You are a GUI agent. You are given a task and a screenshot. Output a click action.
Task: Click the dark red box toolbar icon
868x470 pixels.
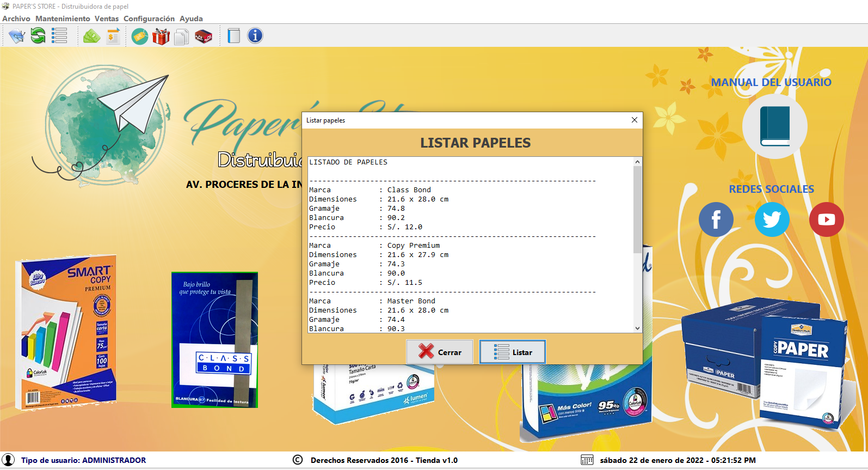(204, 36)
